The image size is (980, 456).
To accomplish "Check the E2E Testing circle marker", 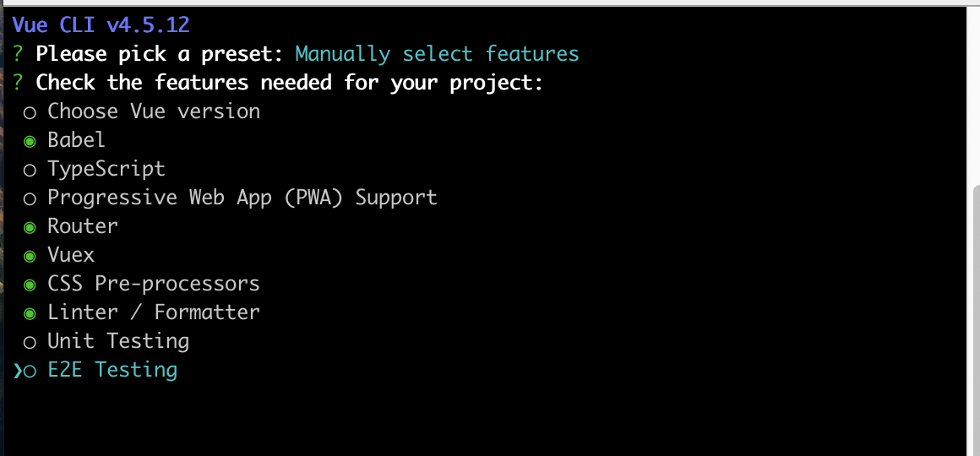I will tap(30, 372).
